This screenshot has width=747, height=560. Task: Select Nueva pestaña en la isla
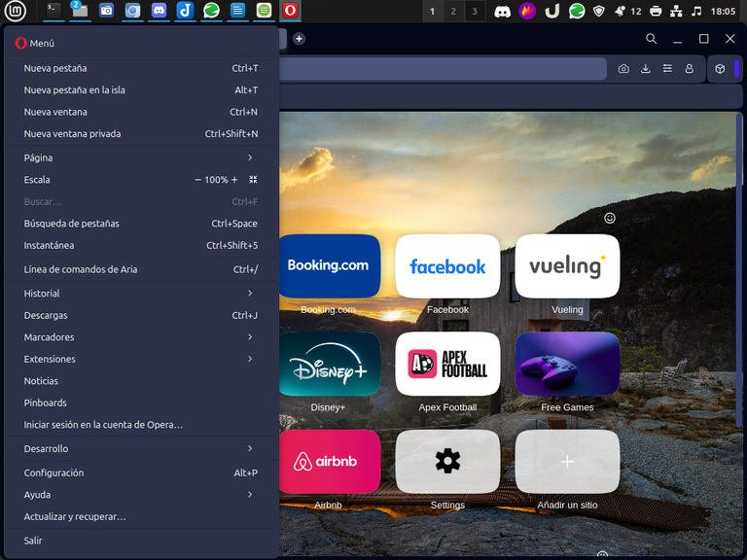(x=141, y=90)
